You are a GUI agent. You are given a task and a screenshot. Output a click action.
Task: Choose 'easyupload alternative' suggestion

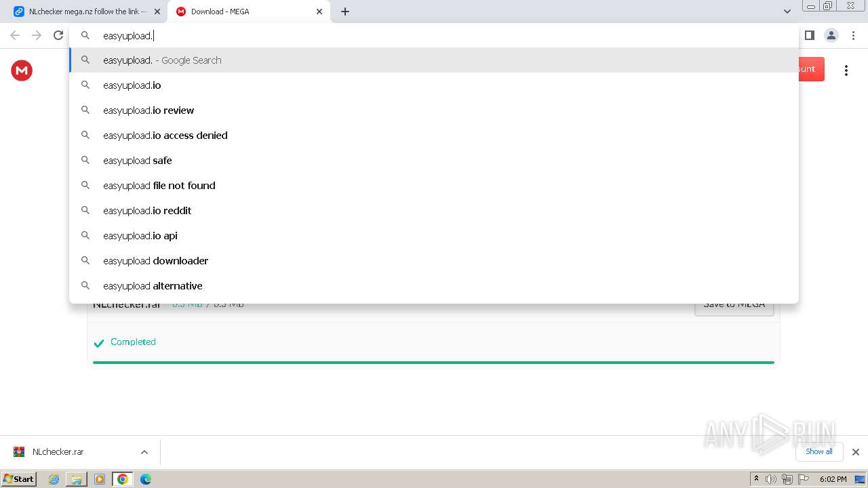pos(434,286)
